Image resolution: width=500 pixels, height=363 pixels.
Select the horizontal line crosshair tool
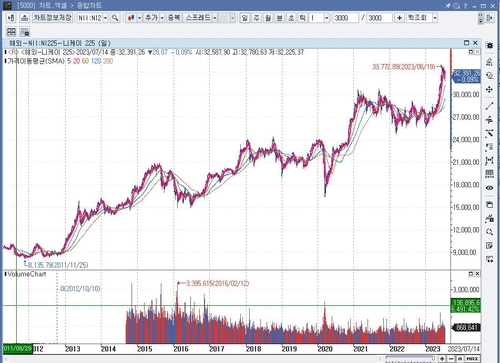489,119
